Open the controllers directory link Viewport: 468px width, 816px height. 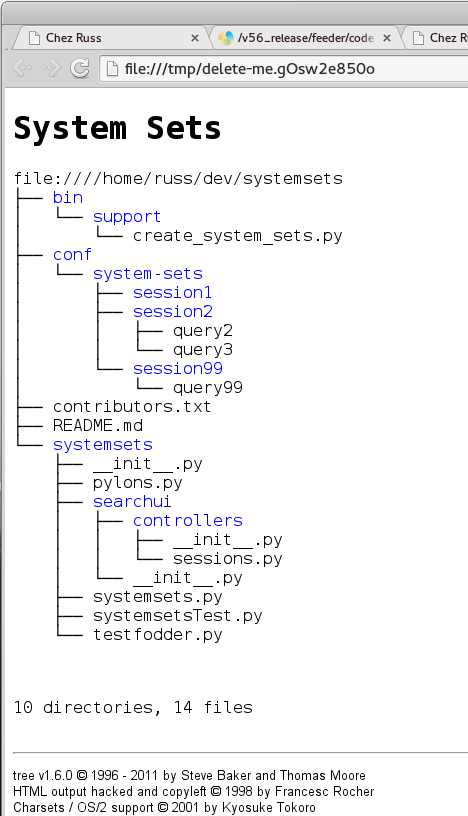point(188,521)
